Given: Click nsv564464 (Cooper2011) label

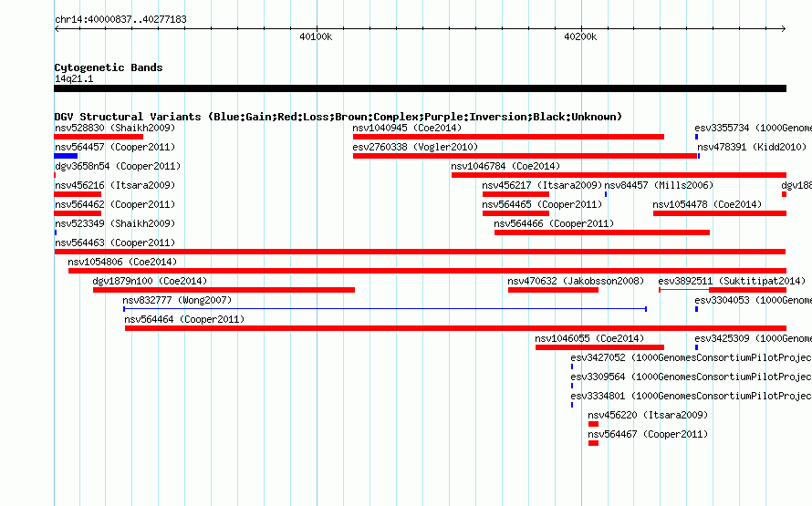Looking at the screenshot, I should coord(184,319).
